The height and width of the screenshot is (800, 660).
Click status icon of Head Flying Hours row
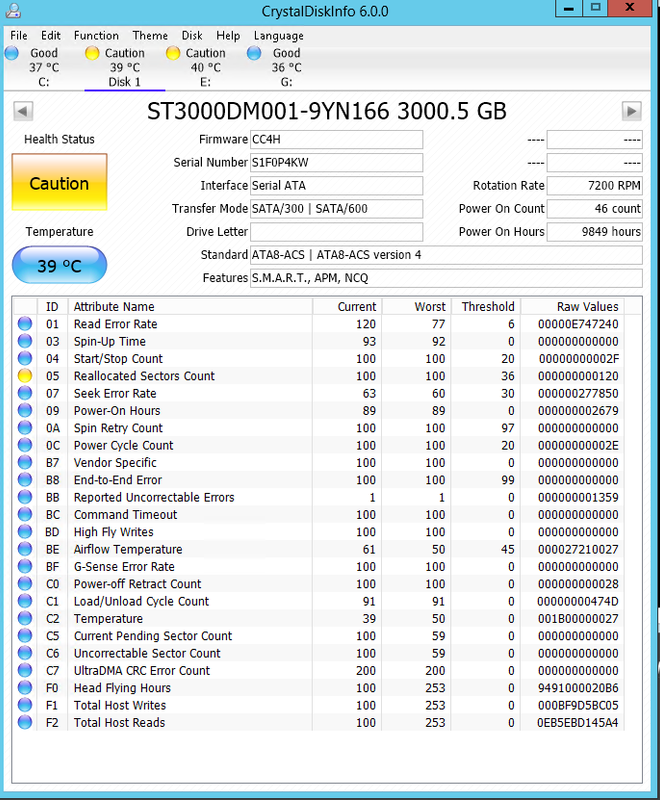(x=24, y=688)
